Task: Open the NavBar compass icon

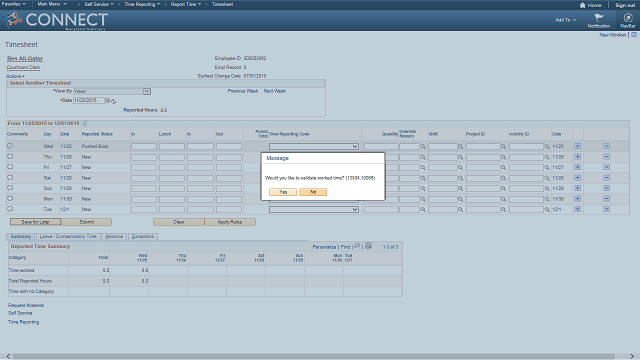Action: (x=628, y=18)
